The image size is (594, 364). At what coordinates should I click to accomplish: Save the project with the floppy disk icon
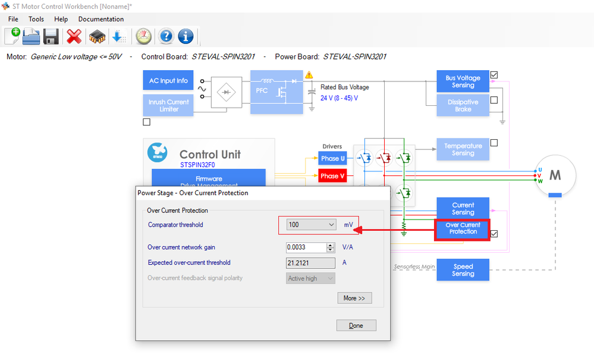(51, 37)
